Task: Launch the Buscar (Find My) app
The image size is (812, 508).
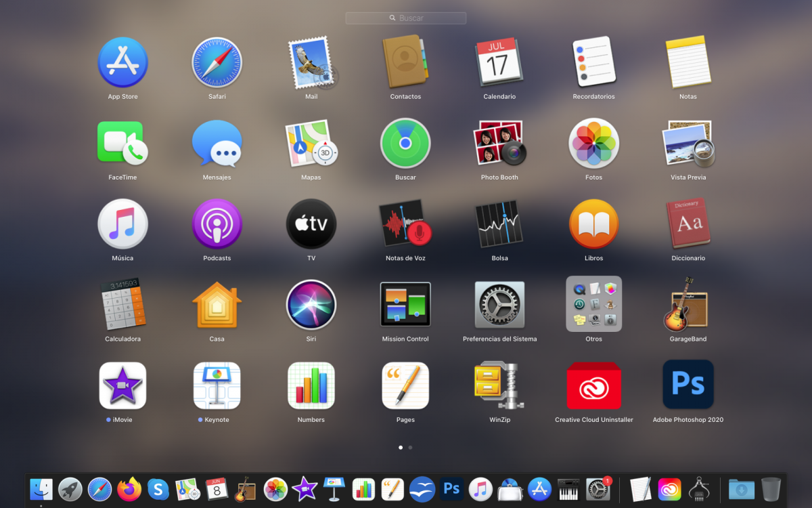Action: (405, 143)
